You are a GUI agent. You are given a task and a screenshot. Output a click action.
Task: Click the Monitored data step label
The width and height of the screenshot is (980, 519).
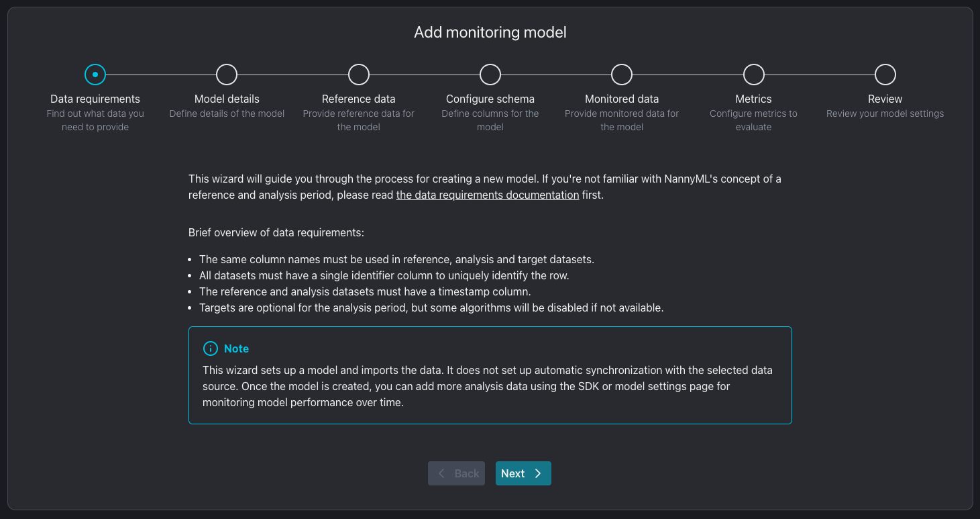click(622, 99)
